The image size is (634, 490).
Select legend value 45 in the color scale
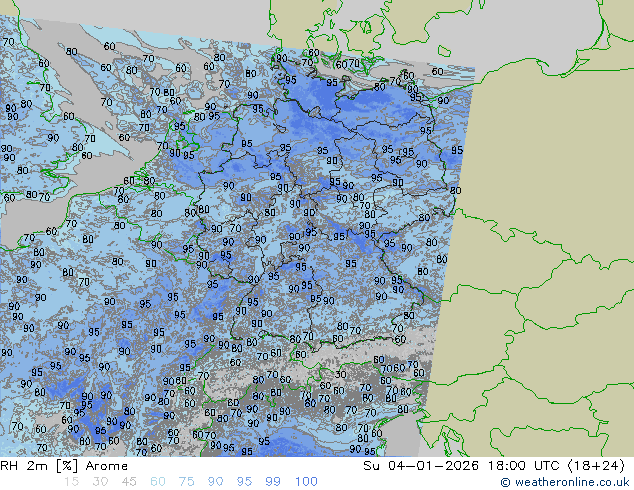pyautogui.click(x=129, y=482)
